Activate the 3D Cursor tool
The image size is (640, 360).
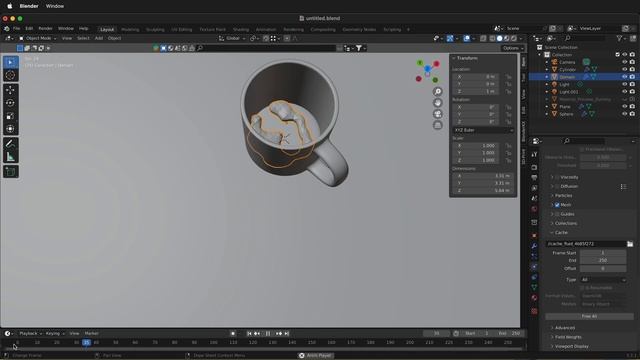pos(11,75)
